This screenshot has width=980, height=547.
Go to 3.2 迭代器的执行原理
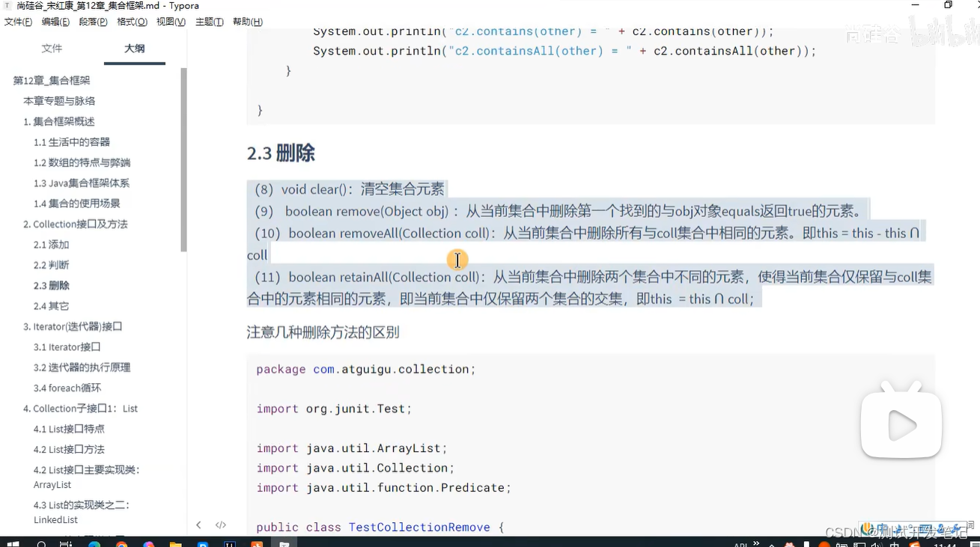pos(82,367)
